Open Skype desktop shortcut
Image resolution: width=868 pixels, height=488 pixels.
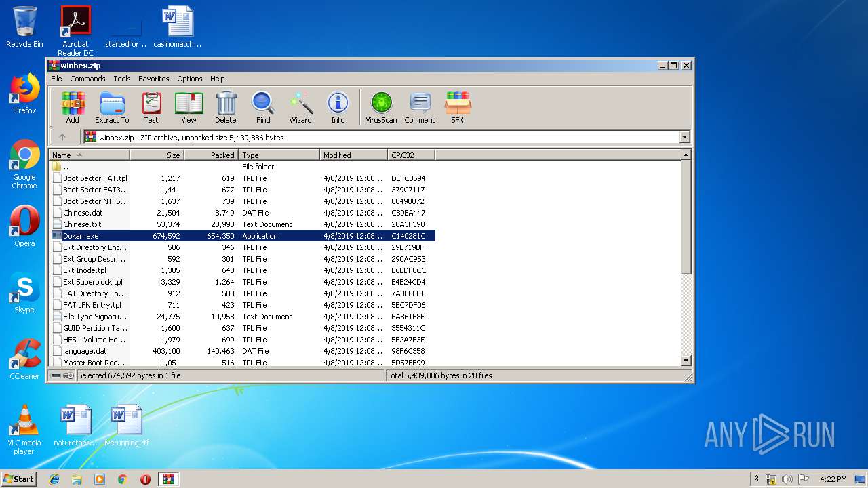pyautogui.click(x=24, y=293)
